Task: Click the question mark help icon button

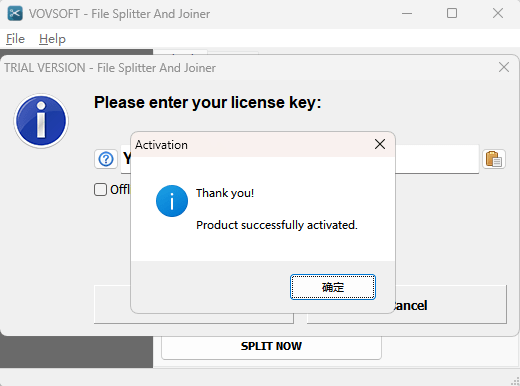Action: point(106,159)
